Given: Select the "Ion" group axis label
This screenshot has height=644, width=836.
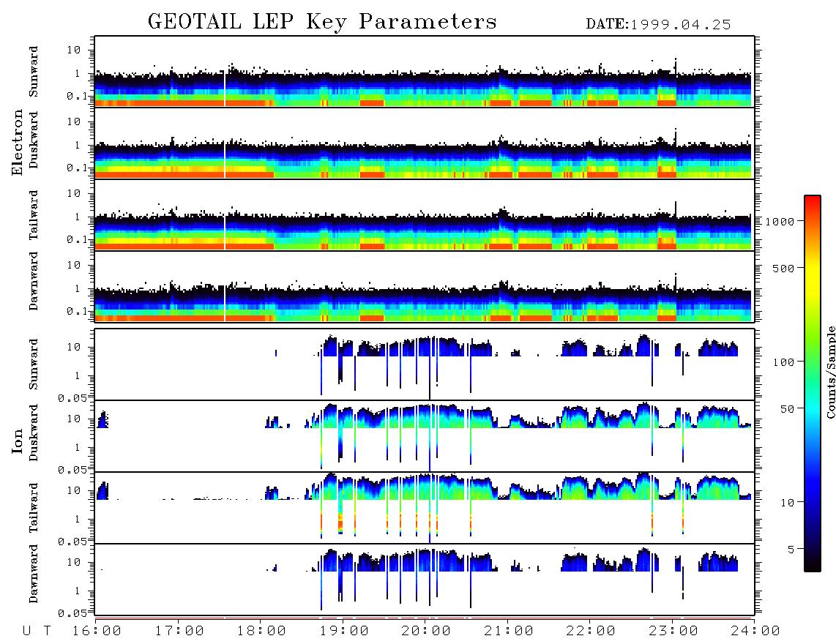Looking at the screenshot, I should coord(18,441).
